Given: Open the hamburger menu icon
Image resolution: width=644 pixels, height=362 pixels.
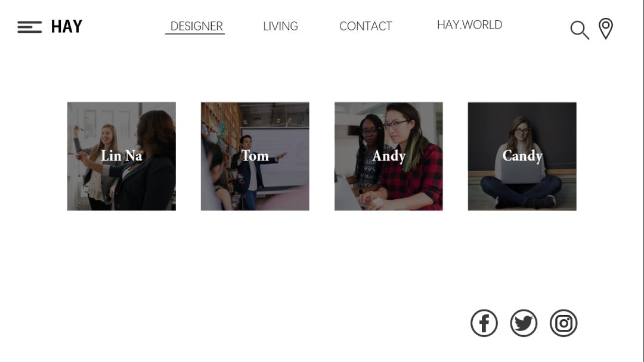Looking at the screenshot, I should pos(30,27).
